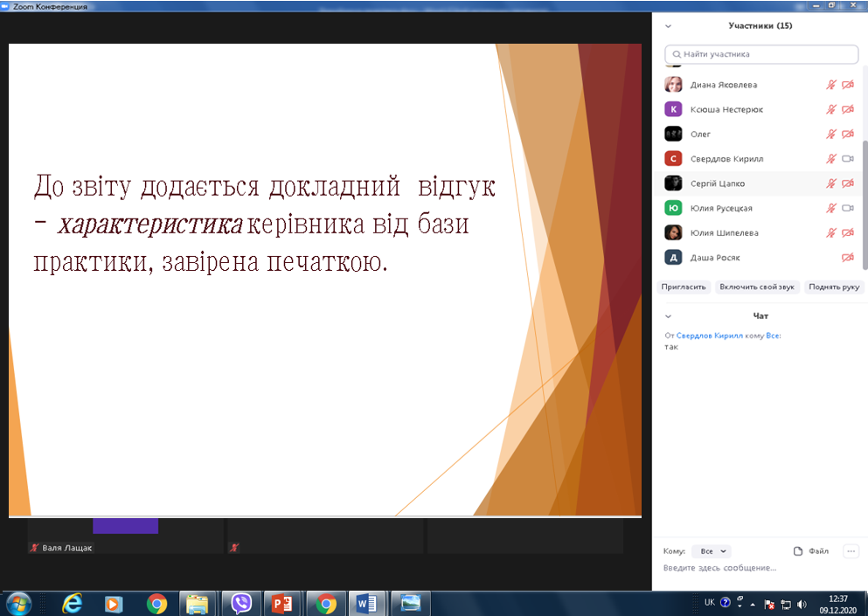
Task: Click the Файл attachment icon in chat
Action: tap(798, 551)
